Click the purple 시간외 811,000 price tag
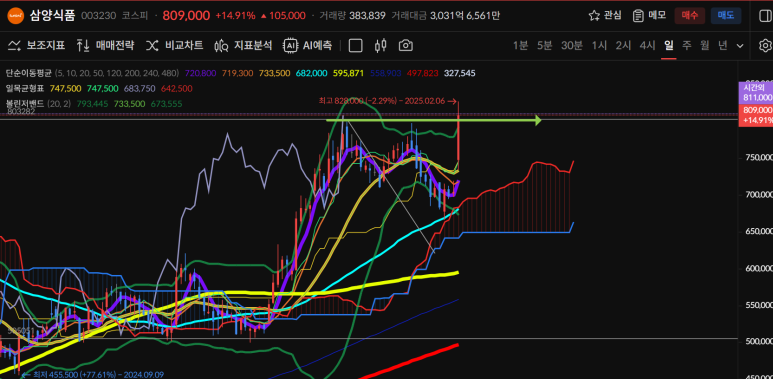This screenshot has height=379, width=773. 755,93
